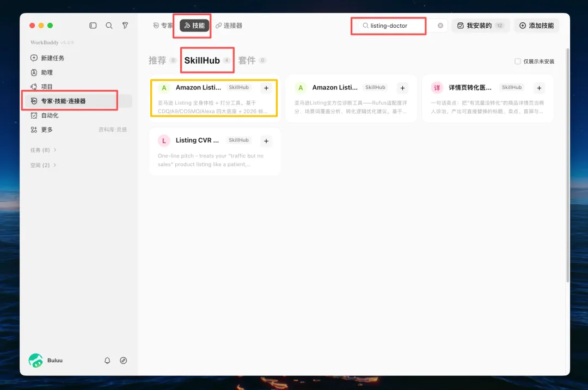Viewport: 588px width, 390px height.
Task: Open the Listing CVR skill card
Action: [x=214, y=151]
